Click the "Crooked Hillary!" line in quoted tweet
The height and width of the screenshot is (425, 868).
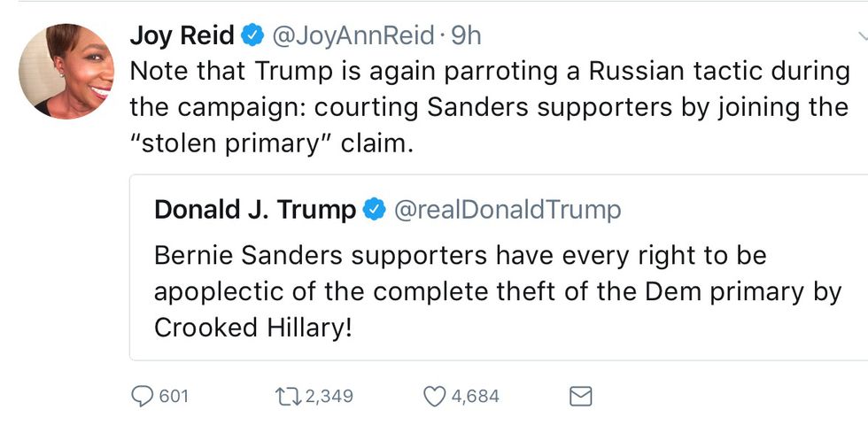pos(253,327)
